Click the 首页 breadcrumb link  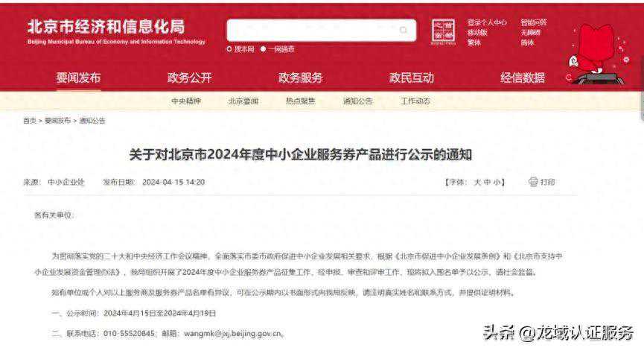coord(30,121)
